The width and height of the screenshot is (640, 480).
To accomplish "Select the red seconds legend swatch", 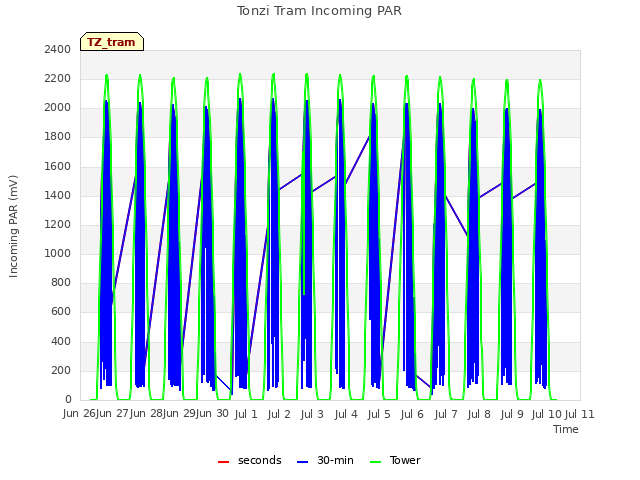I will 224,462.
